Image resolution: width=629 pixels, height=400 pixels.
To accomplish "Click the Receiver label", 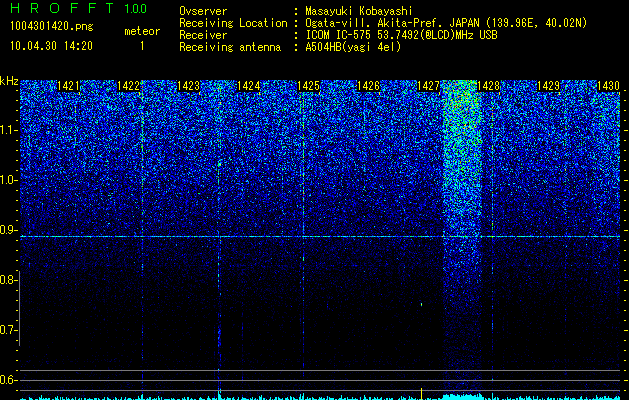I will (203, 35).
